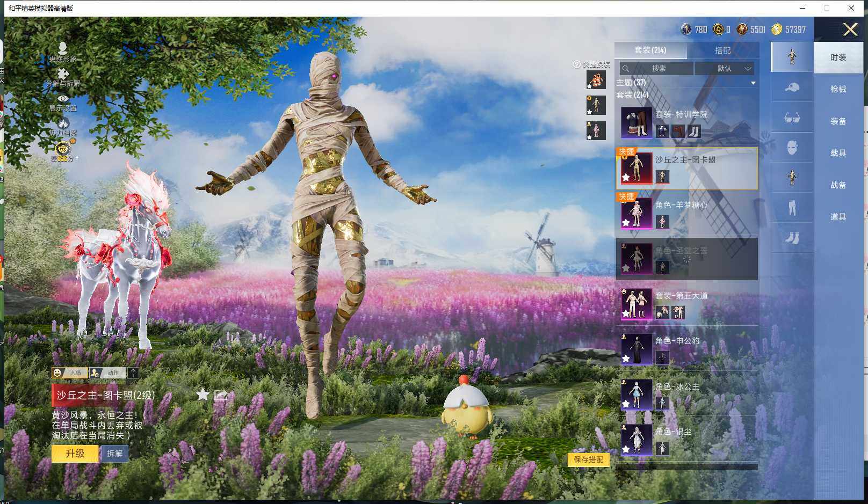This screenshot has width=868, height=504.
Task: Open the 枪械 firearms menu
Action: (838, 89)
